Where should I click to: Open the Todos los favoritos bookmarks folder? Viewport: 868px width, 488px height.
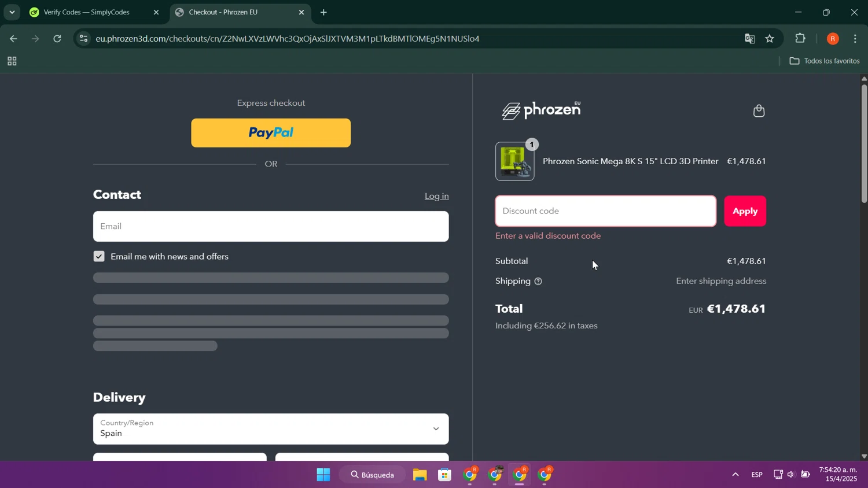[825, 61]
